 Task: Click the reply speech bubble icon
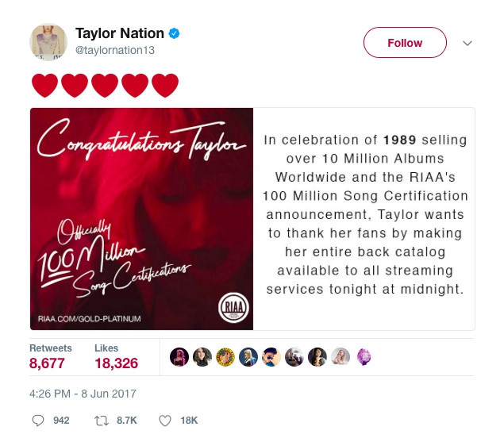coord(38,420)
